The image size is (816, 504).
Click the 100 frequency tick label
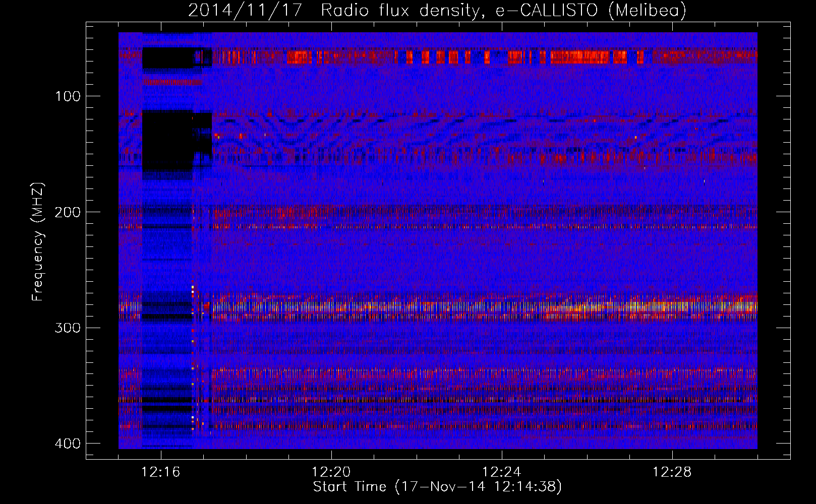[68, 96]
